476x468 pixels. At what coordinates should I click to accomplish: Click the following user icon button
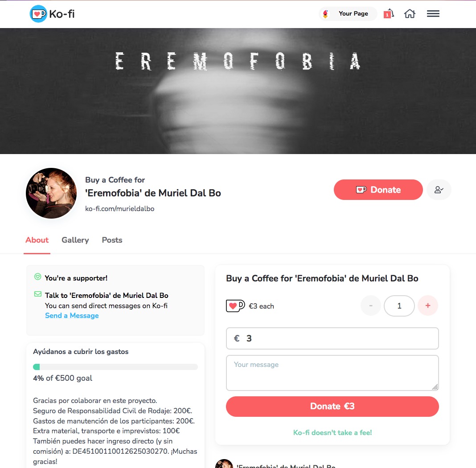click(439, 190)
